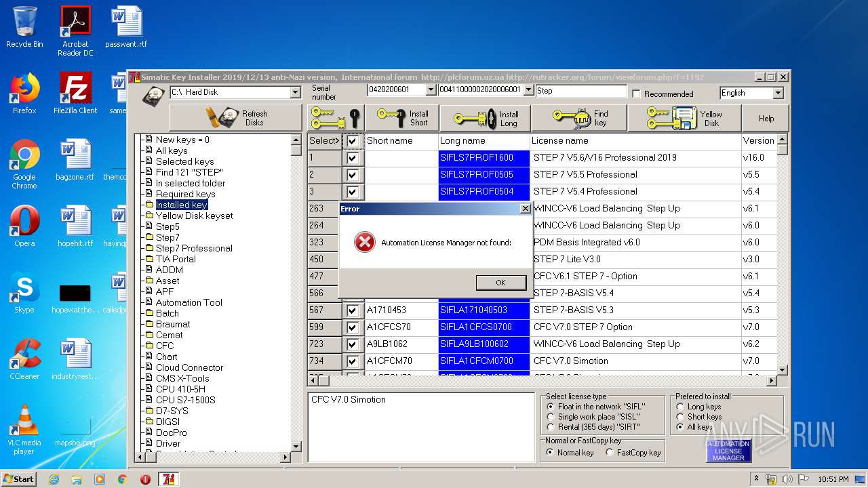Click the key-and-keyhole icon button
The width and height of the screenshot is (868, 488).
[336, 118]
